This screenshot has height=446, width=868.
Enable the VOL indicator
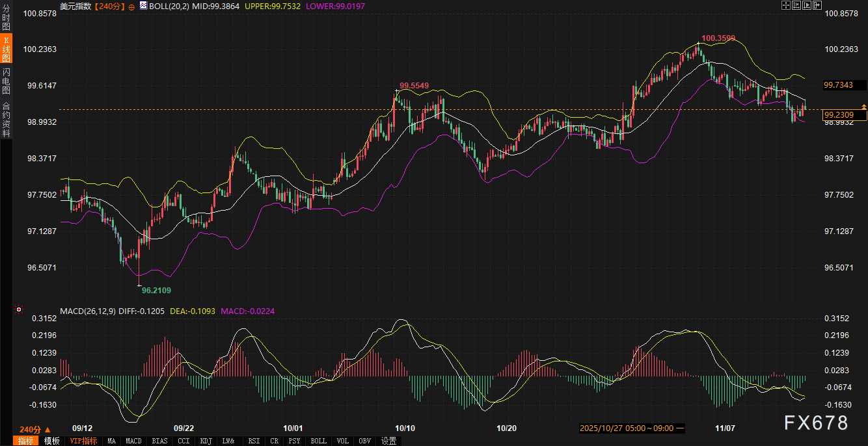click(342, 441)
